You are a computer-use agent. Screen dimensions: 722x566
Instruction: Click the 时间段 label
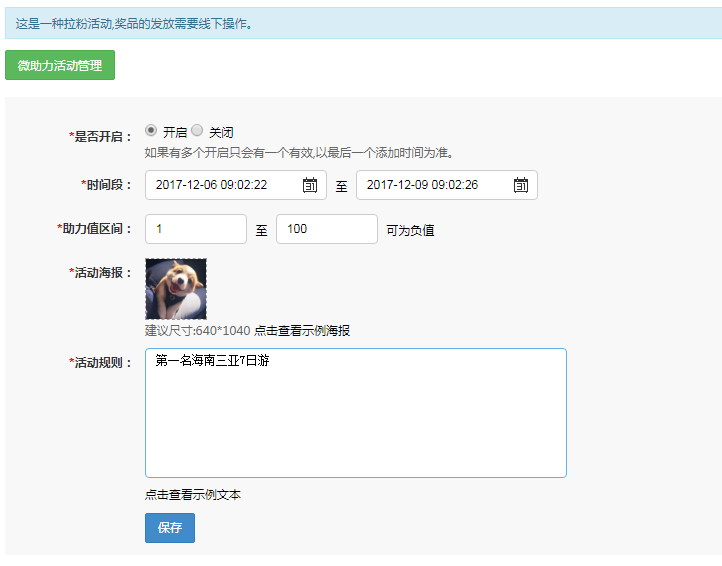pyautogui.click(x=106, y=185)
